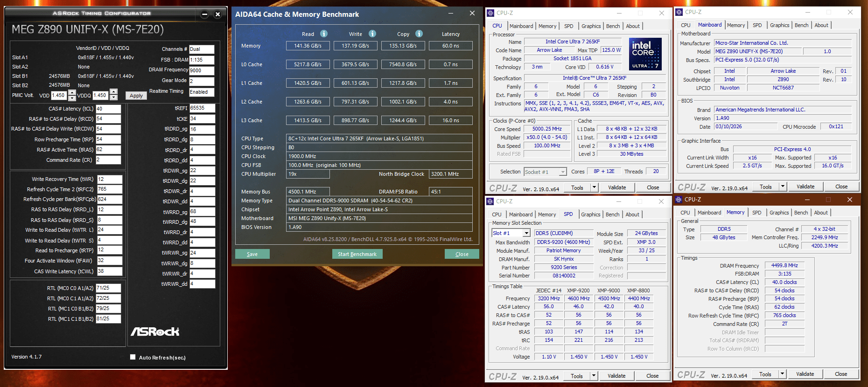Screen dimensions: 868x387
Task: Click Validate in the CPU-Z Memory window
Action: (805, 374)
